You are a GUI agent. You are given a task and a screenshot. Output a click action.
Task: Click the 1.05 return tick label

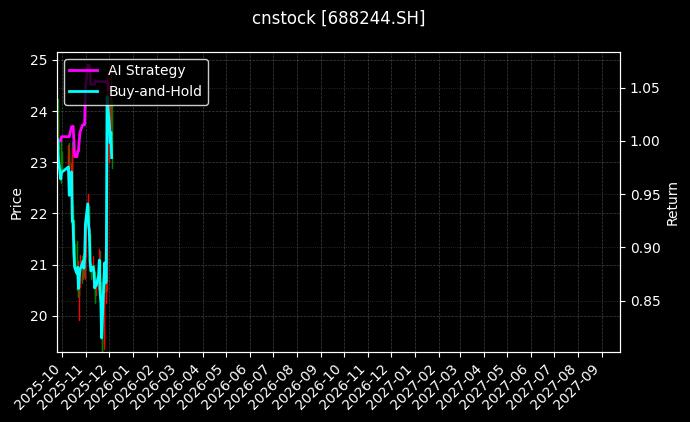(646, 88)
